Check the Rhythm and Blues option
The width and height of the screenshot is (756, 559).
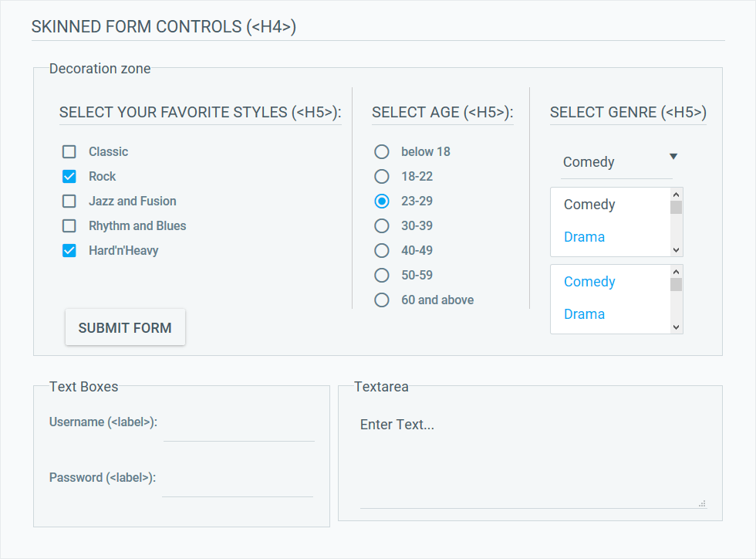(x=69, y=225)
